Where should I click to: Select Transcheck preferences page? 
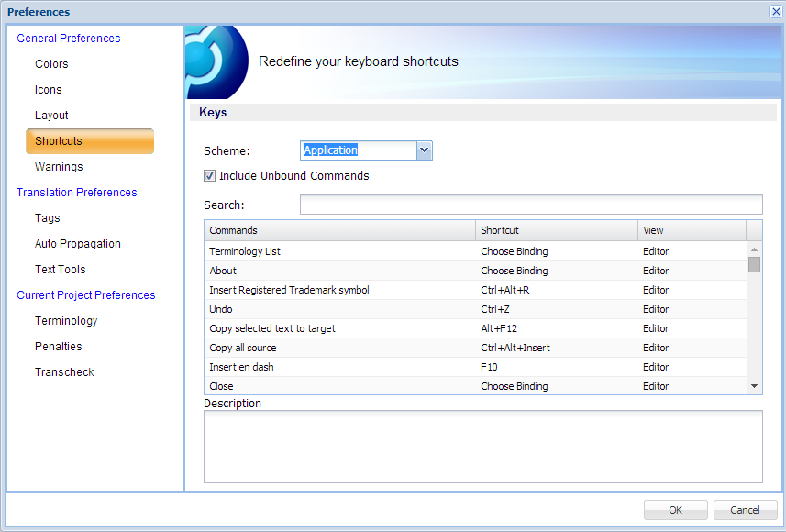64,372
